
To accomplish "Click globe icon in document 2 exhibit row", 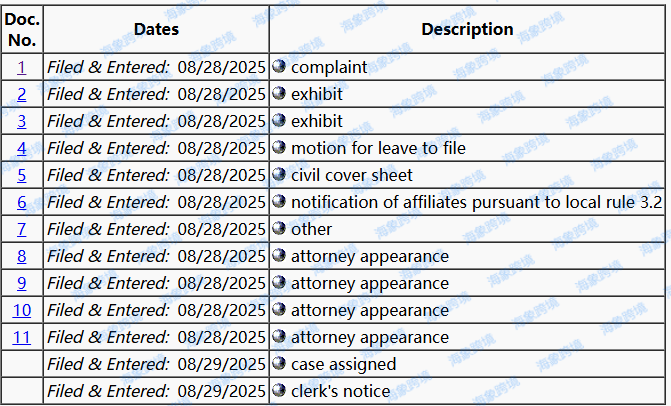I will [x=279, y=94].
